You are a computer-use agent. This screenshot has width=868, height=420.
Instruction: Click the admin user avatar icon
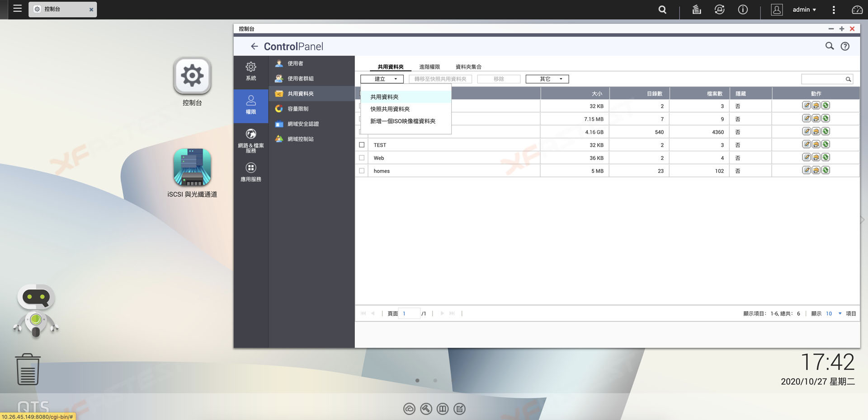point(777,9)
